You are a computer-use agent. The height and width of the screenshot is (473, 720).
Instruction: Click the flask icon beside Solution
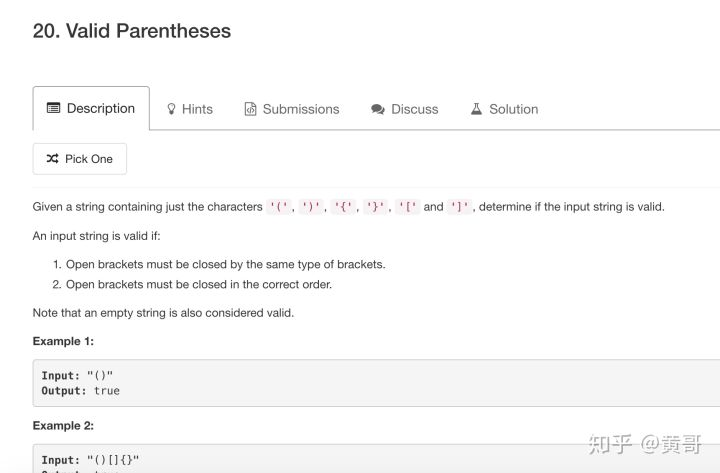tap(476, 109)
